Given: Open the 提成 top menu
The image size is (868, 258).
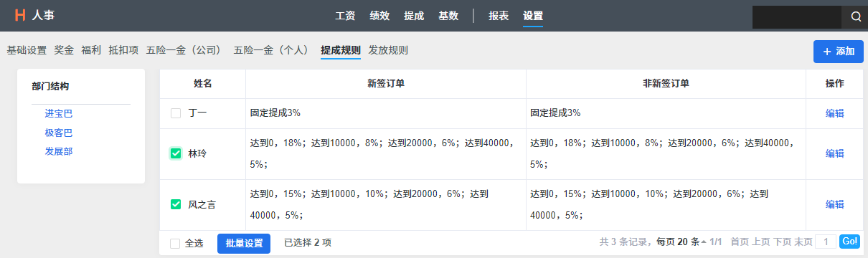Looking at the screenshot, I should point(414,16).
